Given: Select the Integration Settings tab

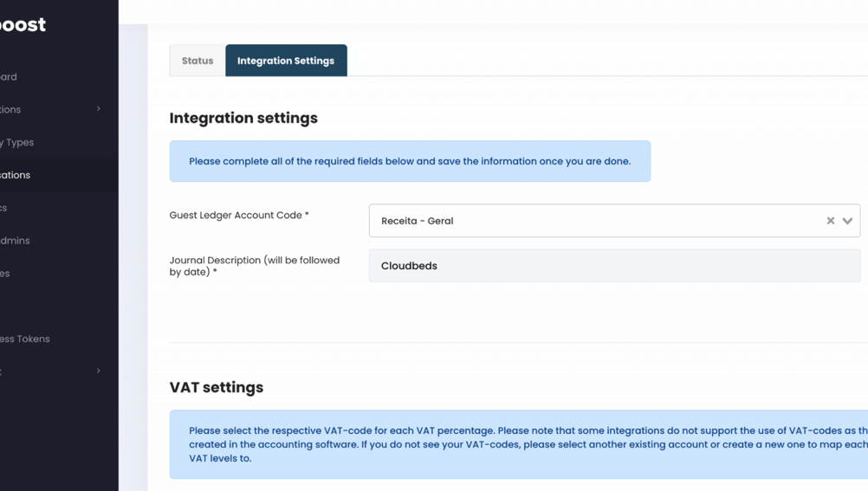Looking at the screenshot, I should tap(286, 61).
